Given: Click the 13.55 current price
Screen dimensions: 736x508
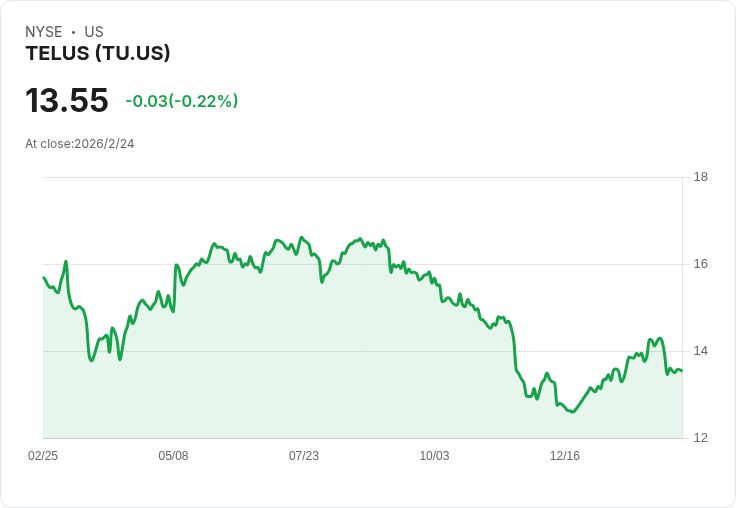Looking at the screenshot, I should 67,100.
